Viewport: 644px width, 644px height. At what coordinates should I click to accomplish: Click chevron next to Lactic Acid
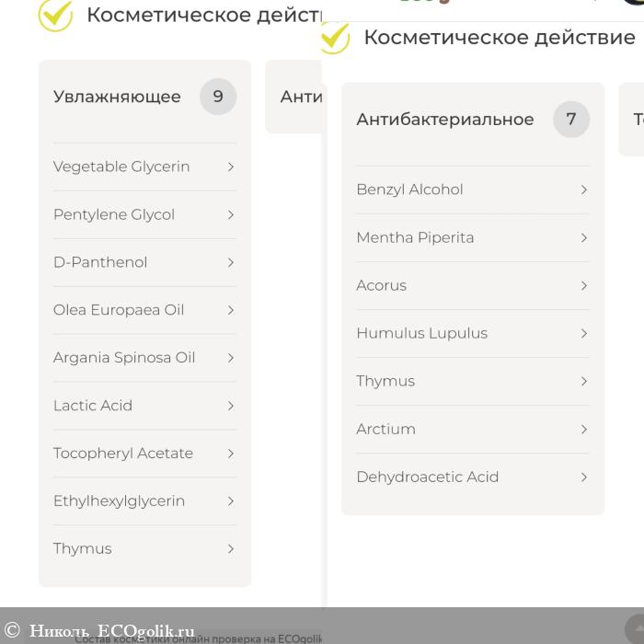click(x=231, y=406)
